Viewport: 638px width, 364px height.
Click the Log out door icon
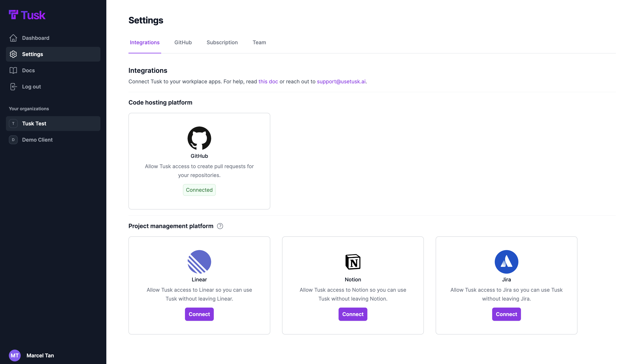coord(13,87)
